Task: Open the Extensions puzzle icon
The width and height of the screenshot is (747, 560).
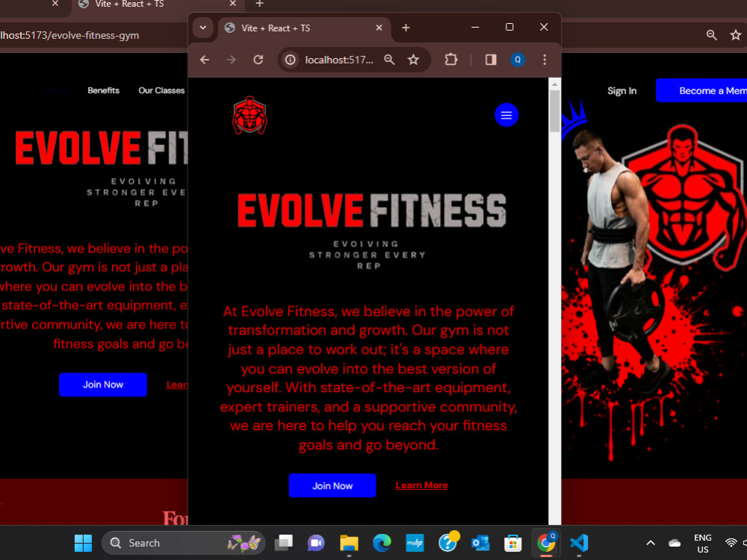Action: (450, 60)
